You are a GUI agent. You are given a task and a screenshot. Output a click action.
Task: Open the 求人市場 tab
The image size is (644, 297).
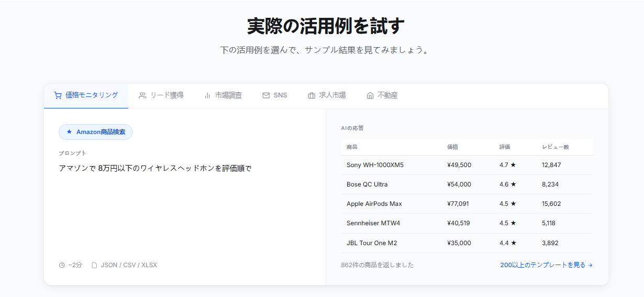click(x=327, y=95)
